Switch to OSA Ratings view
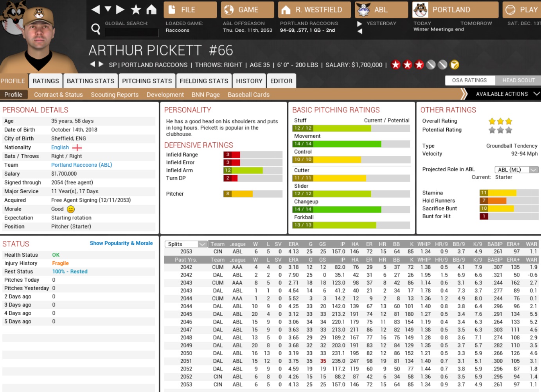This screenshot has height=392, width=541. point(469,80)
